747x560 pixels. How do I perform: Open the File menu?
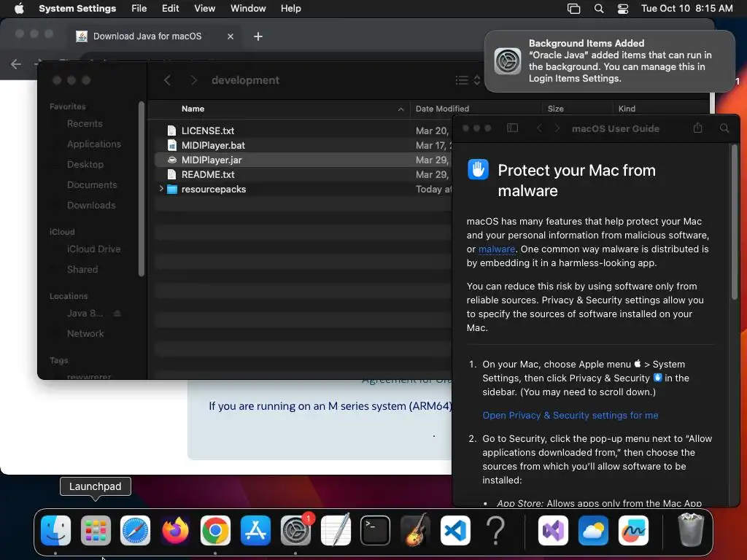(x=139, y=9)
